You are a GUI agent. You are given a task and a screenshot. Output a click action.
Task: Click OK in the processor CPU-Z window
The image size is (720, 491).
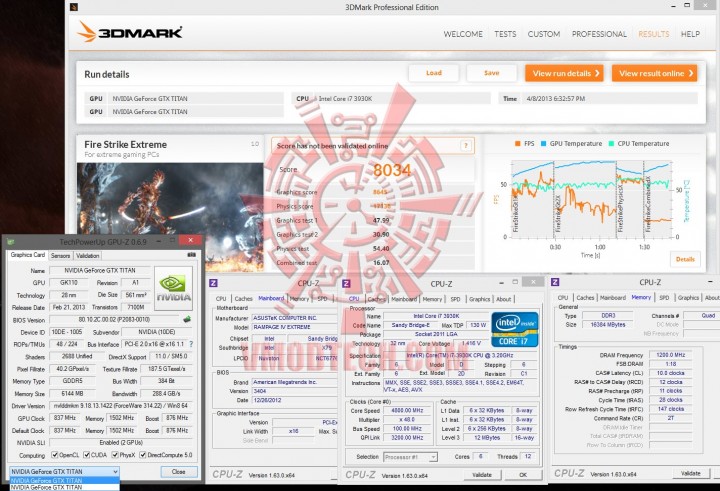(523, 475)
